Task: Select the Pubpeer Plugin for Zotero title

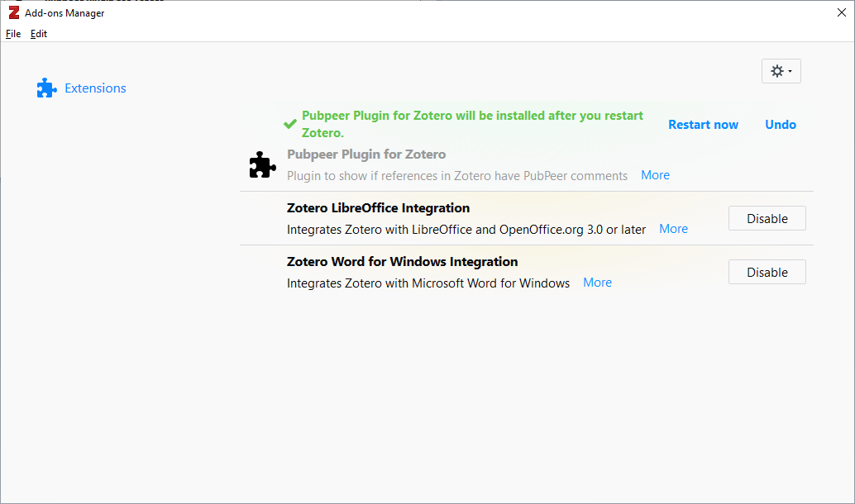Action: coord(366,155)
